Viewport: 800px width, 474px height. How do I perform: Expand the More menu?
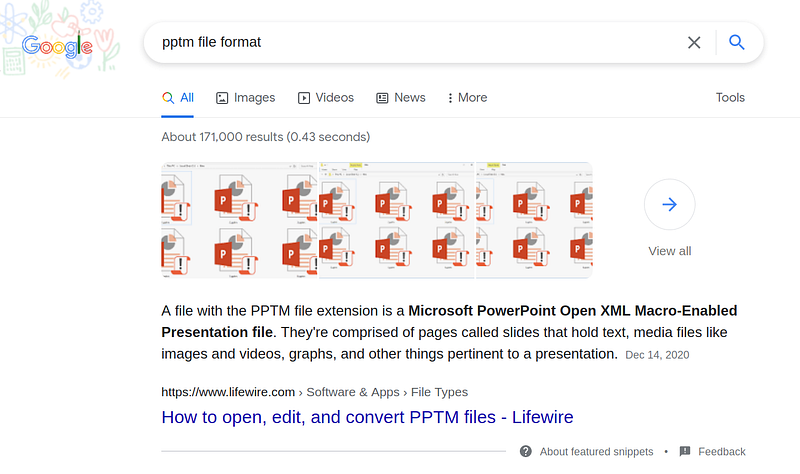click(467, 97)
